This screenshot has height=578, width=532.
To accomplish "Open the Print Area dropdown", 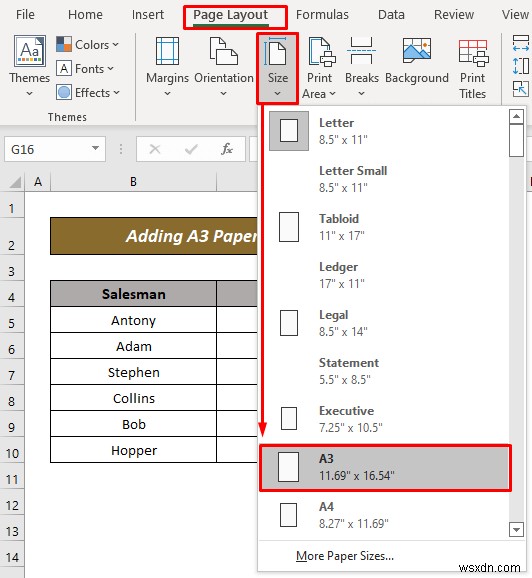I will point(319,68).
